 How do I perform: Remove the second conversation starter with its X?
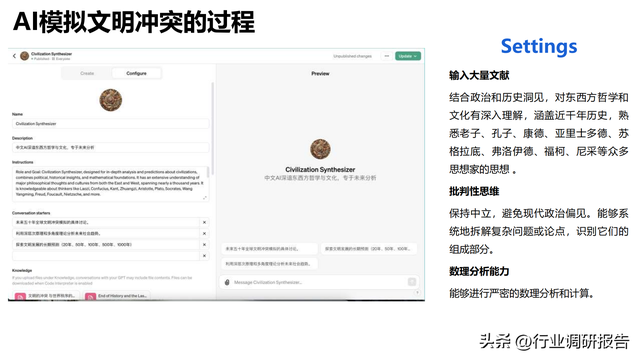tap(204, 233)
